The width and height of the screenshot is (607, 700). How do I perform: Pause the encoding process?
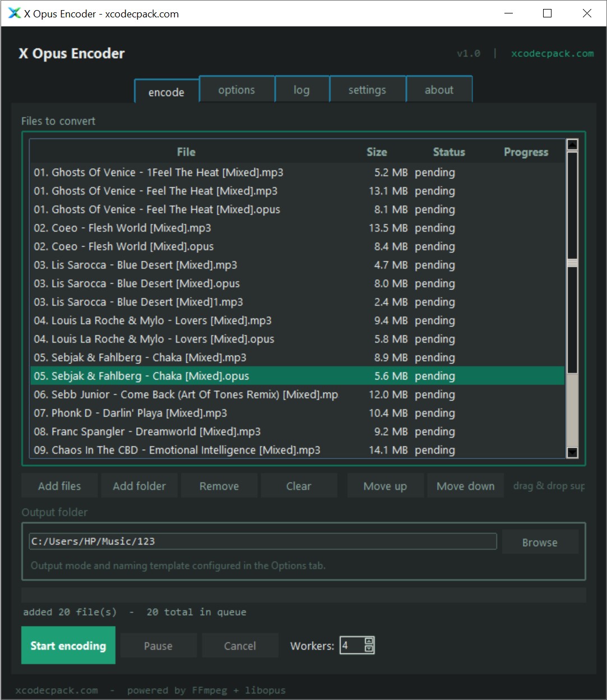click(x=158, y=646)
